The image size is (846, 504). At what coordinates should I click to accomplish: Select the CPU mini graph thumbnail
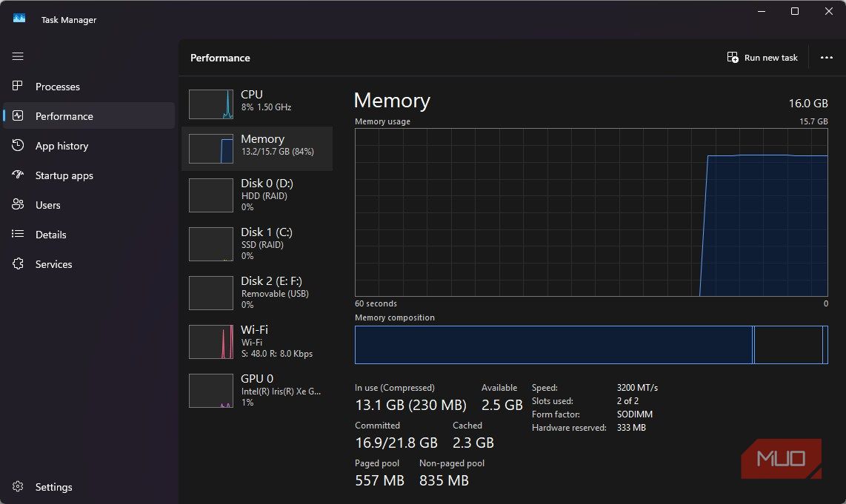[x=211, y=104]
